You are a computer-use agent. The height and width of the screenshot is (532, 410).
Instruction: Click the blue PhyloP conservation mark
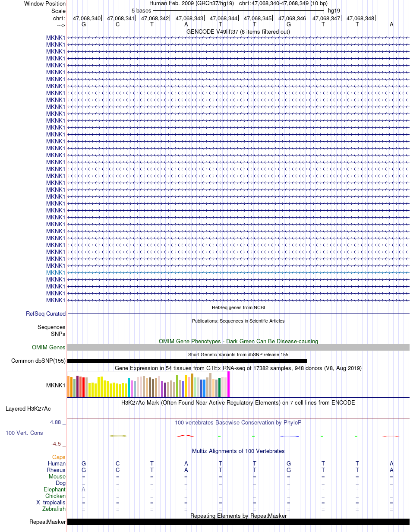point(290,436)
